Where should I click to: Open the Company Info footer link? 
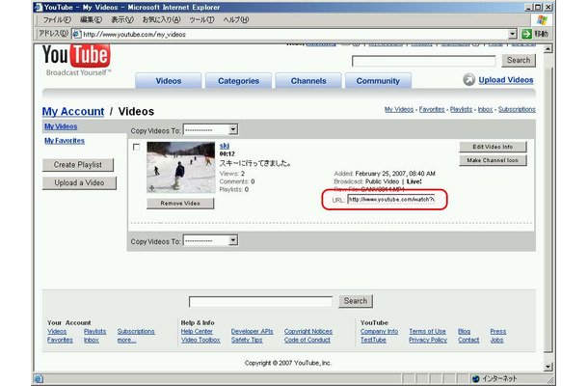(379, 332)
